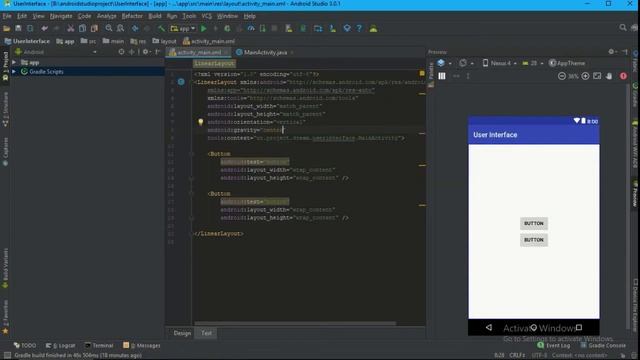Click the Undo arrow icon
The width and height of the screenshot is (640, 360).
tap(44, 29)
